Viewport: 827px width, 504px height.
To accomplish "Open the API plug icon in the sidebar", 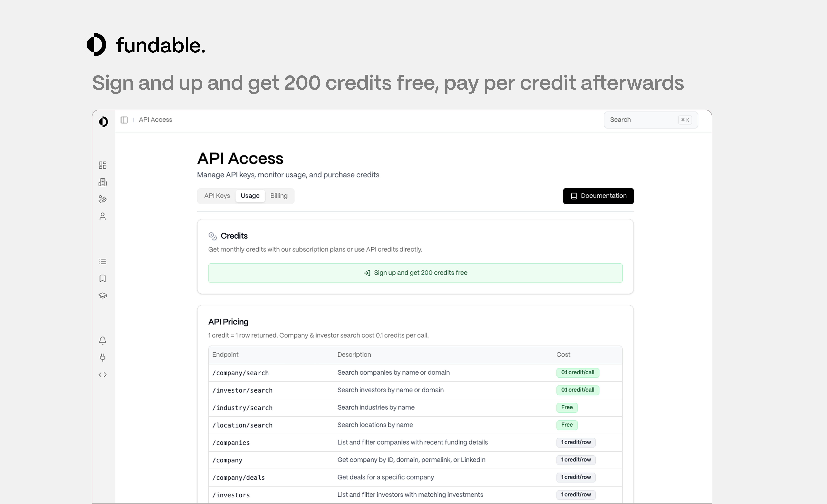I will pyautogui.click(x=103, y=357).
